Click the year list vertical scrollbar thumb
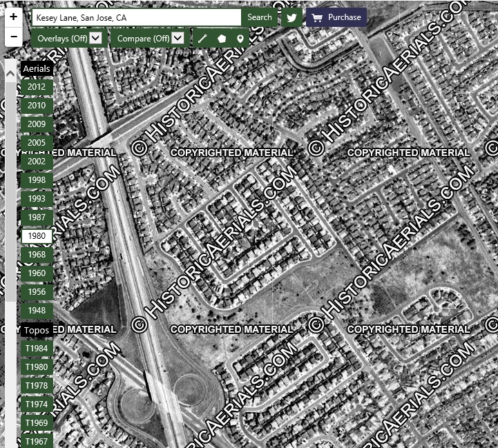Image resolution: width=498 pixels, height=448 pixels. click(10, 191)
